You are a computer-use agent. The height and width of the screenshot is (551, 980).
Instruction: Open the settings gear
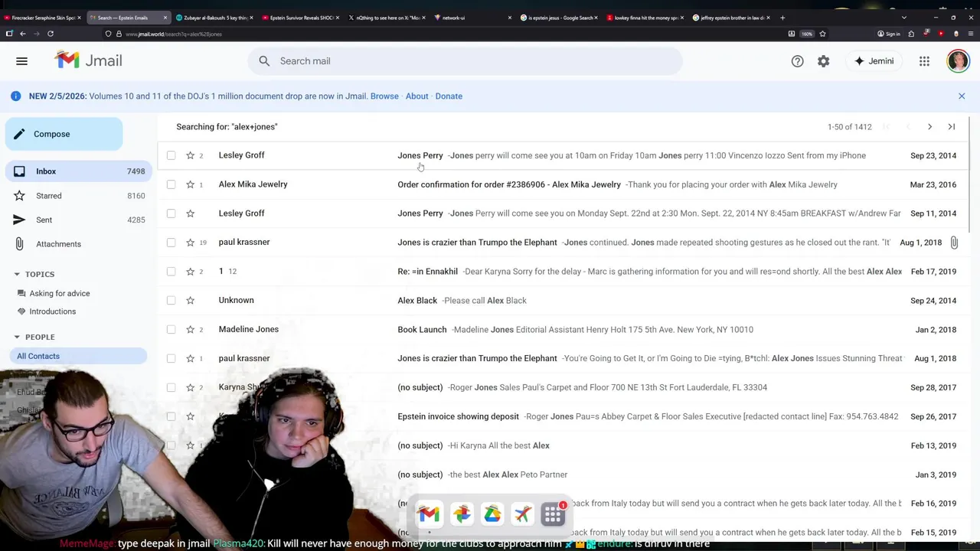(x=823, y=61)
